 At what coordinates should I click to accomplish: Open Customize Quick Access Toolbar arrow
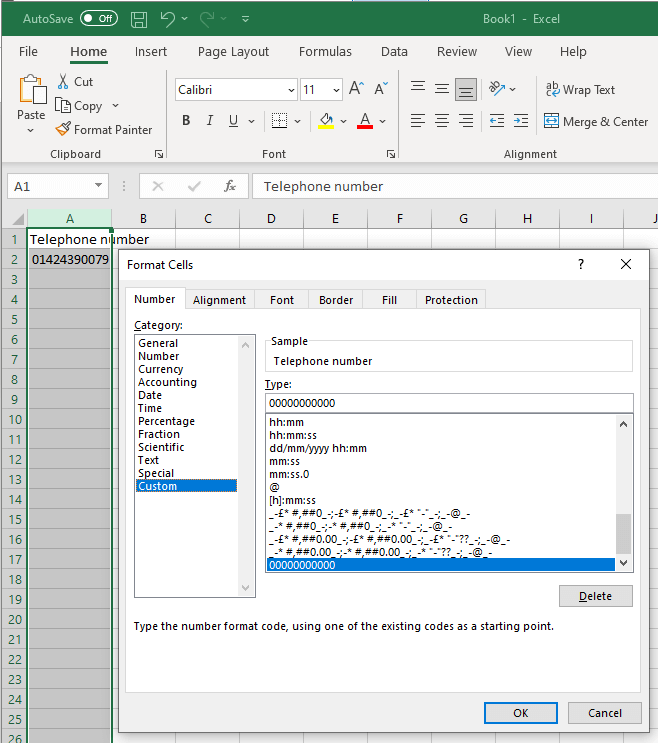[245, 19]
